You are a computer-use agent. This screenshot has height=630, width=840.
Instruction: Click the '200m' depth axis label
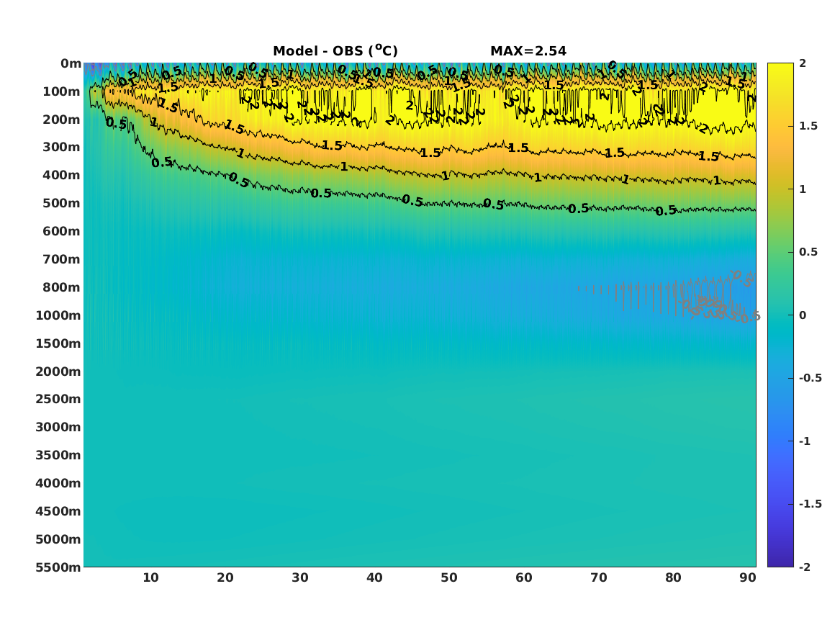click(62, 120)
